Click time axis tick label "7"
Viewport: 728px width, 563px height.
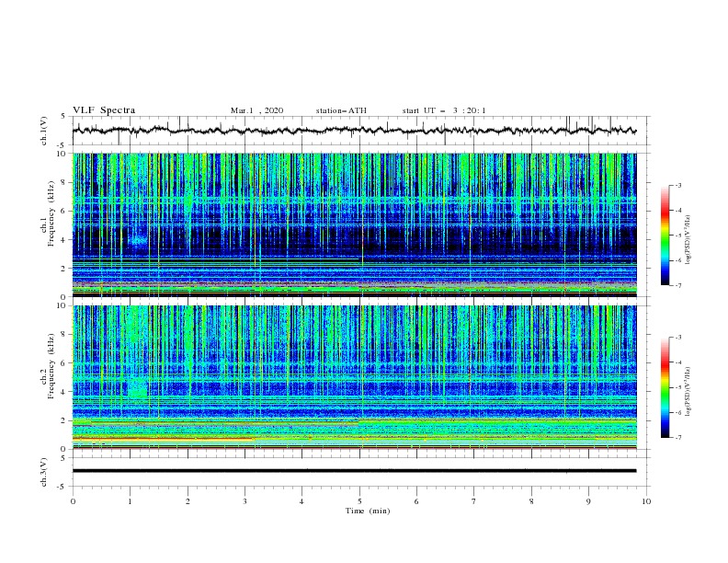473,501
